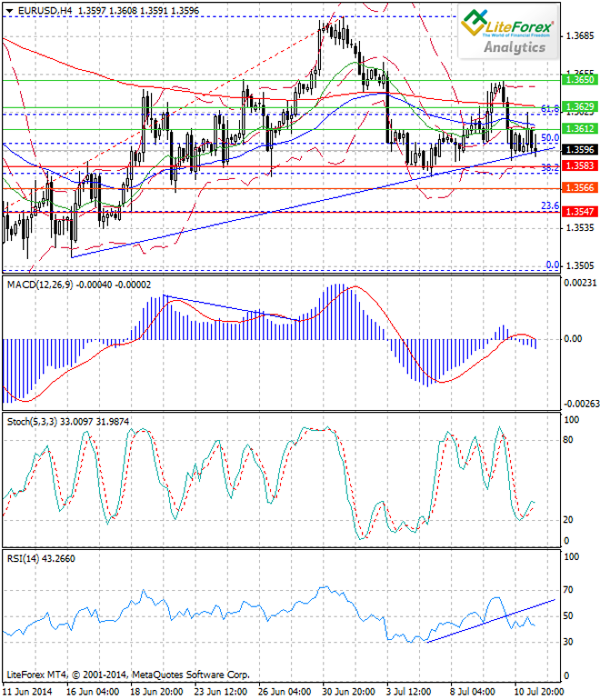
Task: Click the 50.0 Fibonacci level label
Action: point(550,138)
